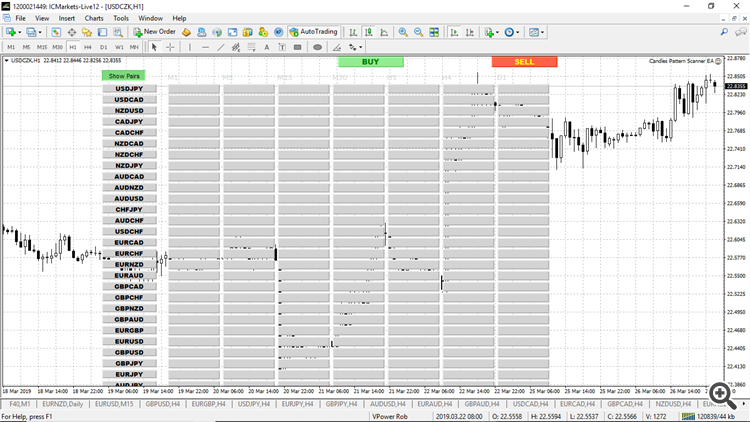This screenshot has width=750, height=422.
Task: Open the File menu
Action: [x=21, y=18]
